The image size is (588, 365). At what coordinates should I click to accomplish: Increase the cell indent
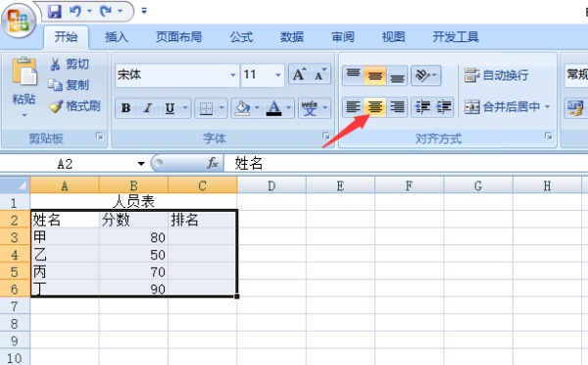[443, 107]
